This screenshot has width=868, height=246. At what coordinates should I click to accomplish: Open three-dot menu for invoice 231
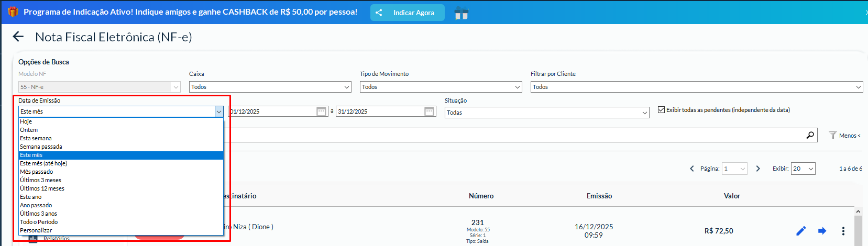point(843,231)
